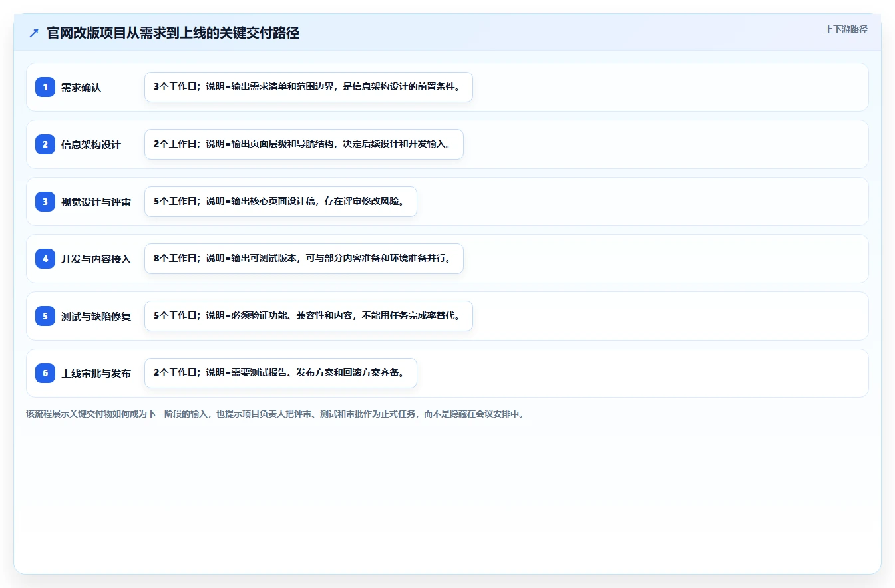This screenshot has height=588, width=895.
Task: Click the 5个工作日 description mentioning 评审修改风险
Action: coord(281,202)
